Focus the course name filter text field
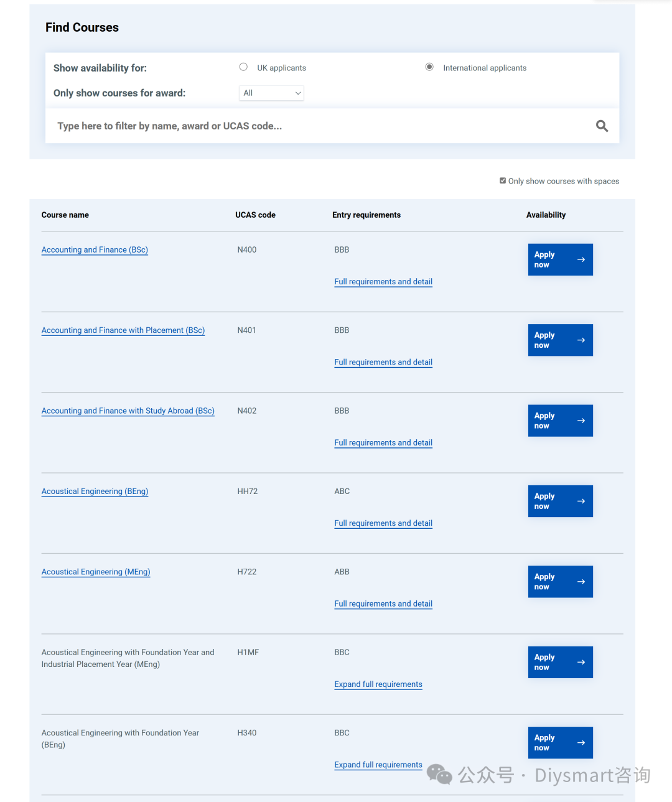Image resolution: width=672 pixels, height=802 pixels. (x=332, y=126)
